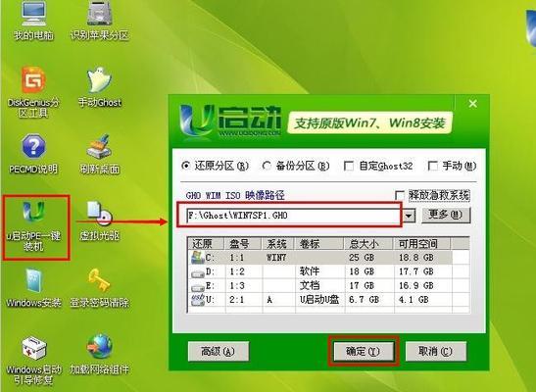Open the 加载网络组件 globe icon
The width and height of the screenshot is (536, 392).
coord(100,354)
